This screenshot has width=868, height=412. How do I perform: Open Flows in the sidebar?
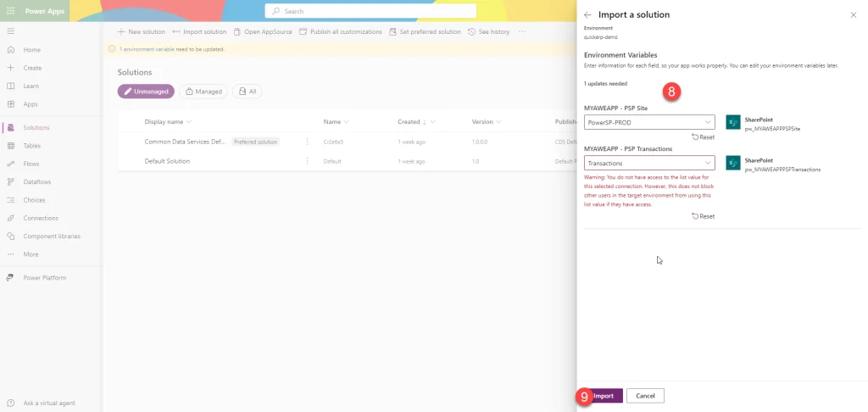coord(31,164)
